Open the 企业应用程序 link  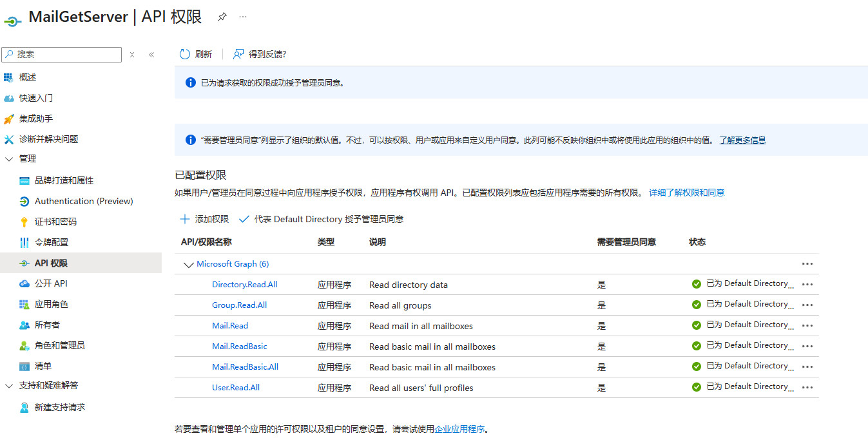459,428
